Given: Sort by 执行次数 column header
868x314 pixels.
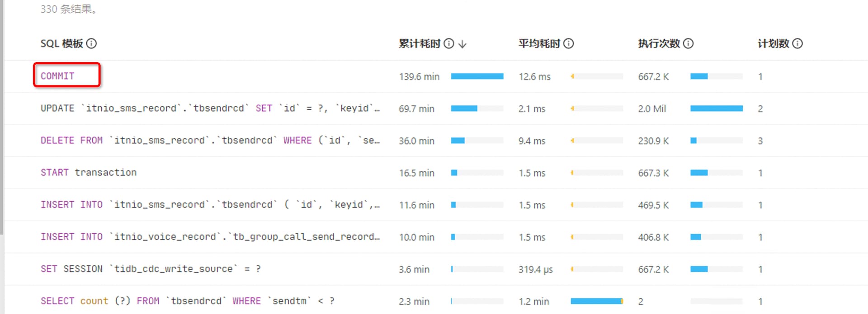Looking at the screenshot, I should [659, 43].
